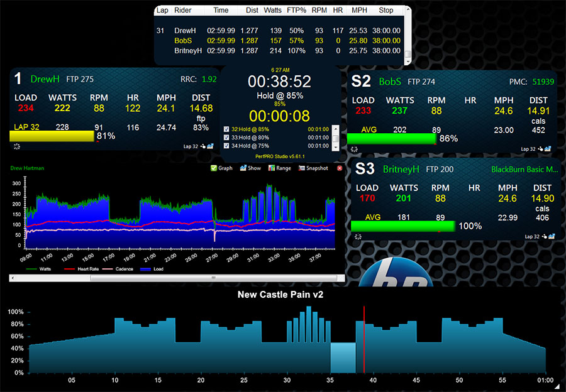
Task: Click the green 100% load bar for BritneyH
Action: point(403,226)
